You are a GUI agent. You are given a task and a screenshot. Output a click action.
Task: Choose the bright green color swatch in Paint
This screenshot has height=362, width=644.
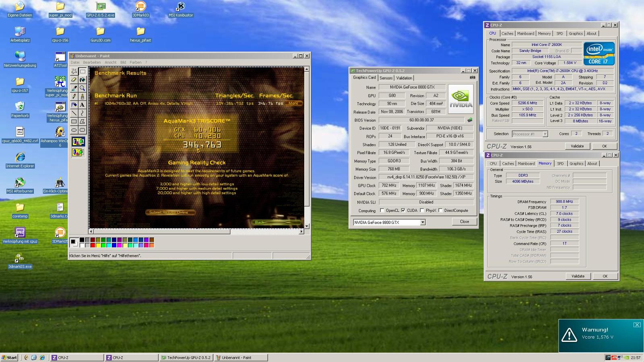pos(103,245)
